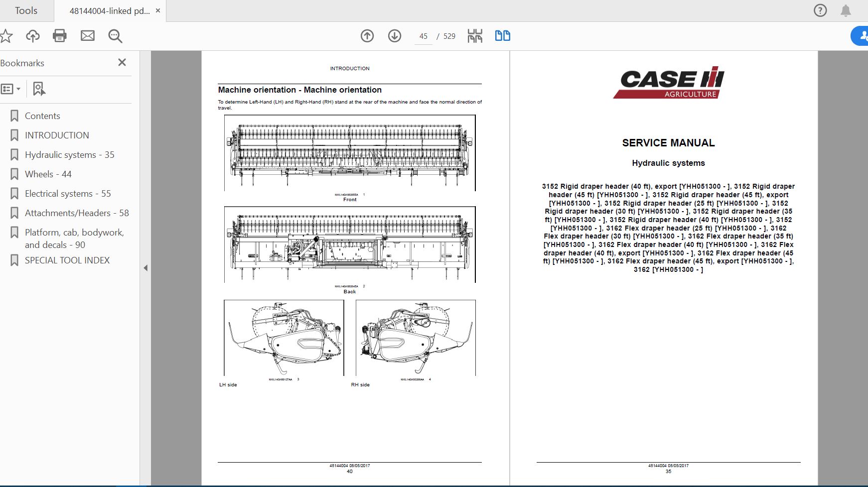The height and width of the screenshot is (487, 868).
Task: Toggle the two-page view icon
Action: click(502, 36)
